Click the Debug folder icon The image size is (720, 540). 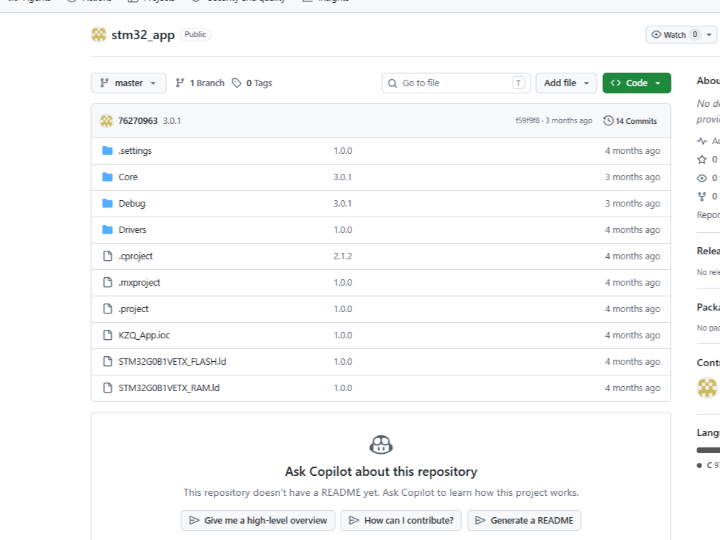click(107, 203)
